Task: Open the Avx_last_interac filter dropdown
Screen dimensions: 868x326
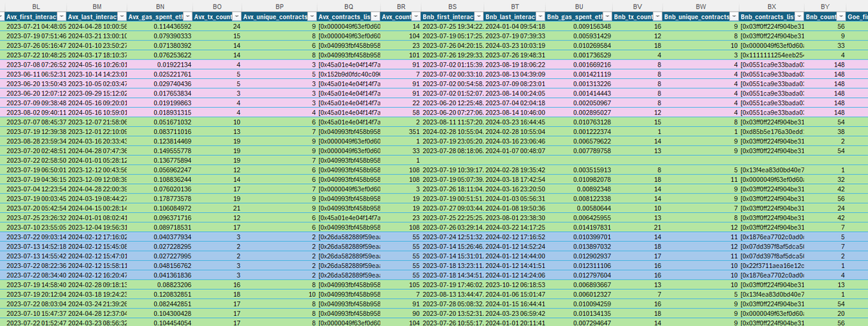Action: coord(122,16)
